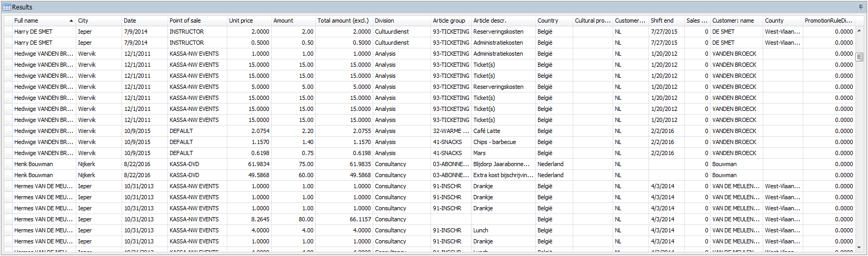Image resolution: width=868 pixels, height=256 pixels.
Task: Select the Chips - barbecue article cell
Action: [x=502, y=142]
